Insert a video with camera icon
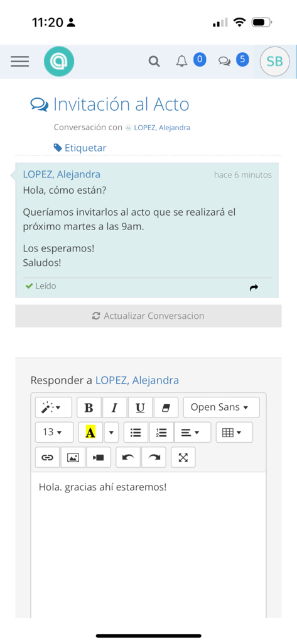Screen dimensions: 297x644 pyautogui.click(x=99, y=457)
